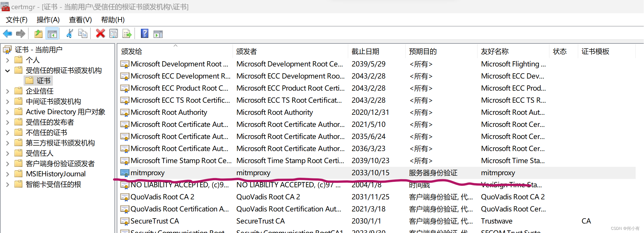Open the 查看(V) menu
The height and width of the screenshot is (233, 644).
(80, 20)
